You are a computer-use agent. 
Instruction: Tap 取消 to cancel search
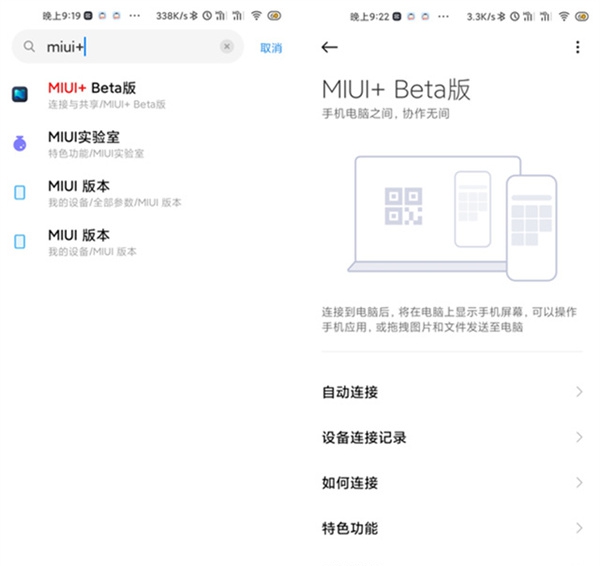pos(271,48)
